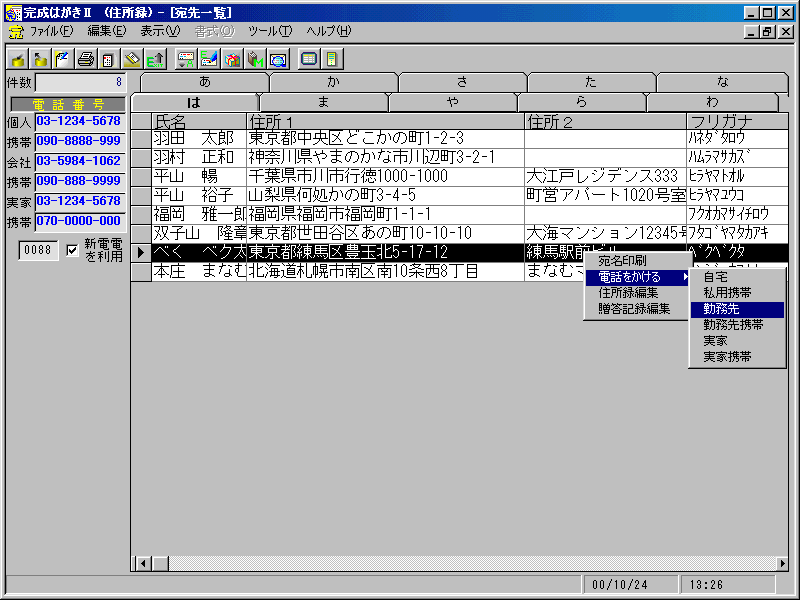The image size is (800, 600).
Task: Click the address 東京都世田谷区あの町10-10-10
Action: click(x=385, y=234)
